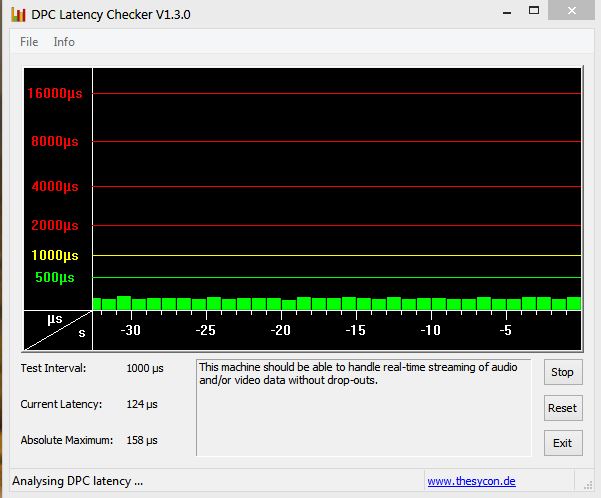Maximize the DPC Latency Checker window
This screenshot has height=498, width=601.
click(534, 11)
